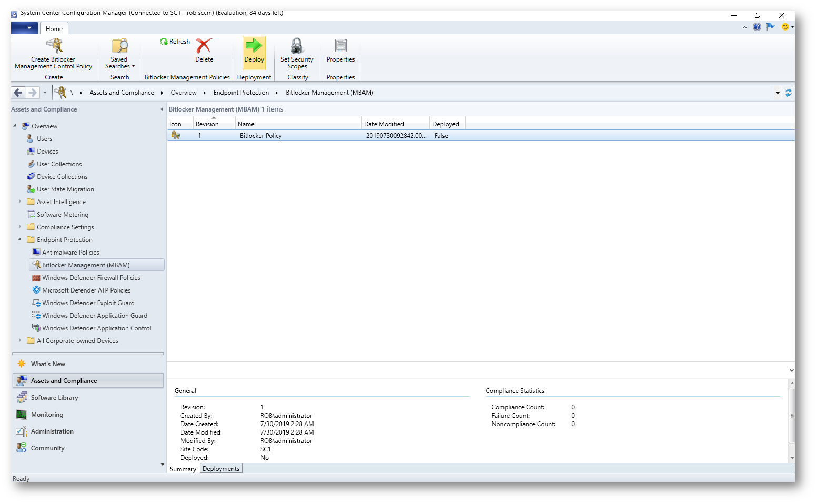Viewport: 817px width, 504px height.
Task: Click the Deploy green arrow icon
Action: 254,46
